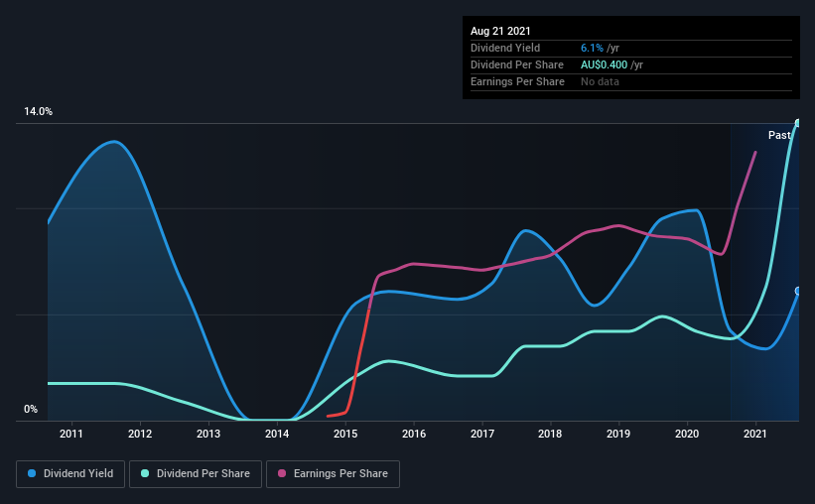Select the 2015 x-axis label
The width and height of the screenshot is (815, 504).
(x=345, y=434)
